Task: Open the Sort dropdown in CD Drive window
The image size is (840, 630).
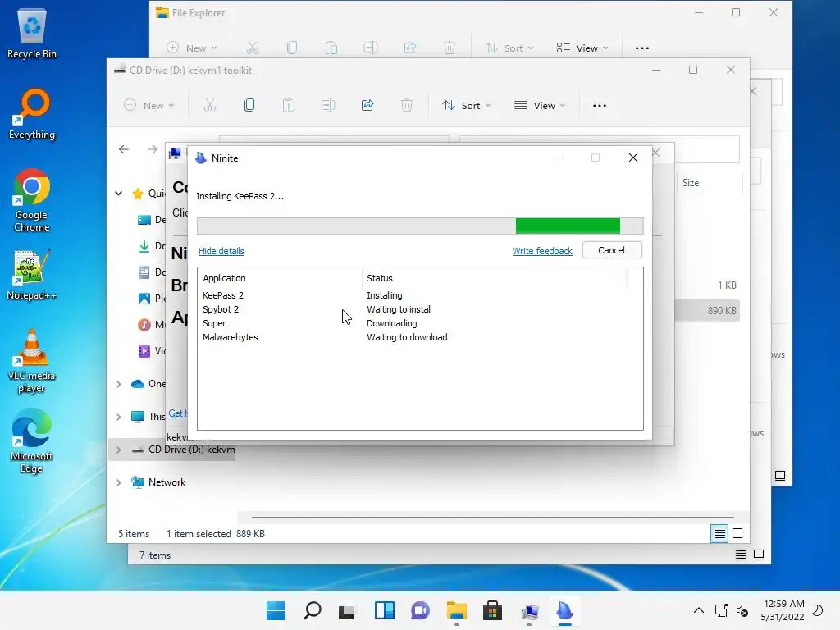Action: point(466,106)
